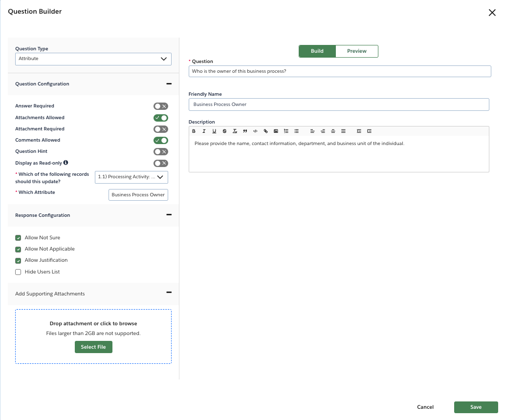The image size is (505, 420).
Task: Apply a numbered list in the Description
Action: click(x=286, y=131)
